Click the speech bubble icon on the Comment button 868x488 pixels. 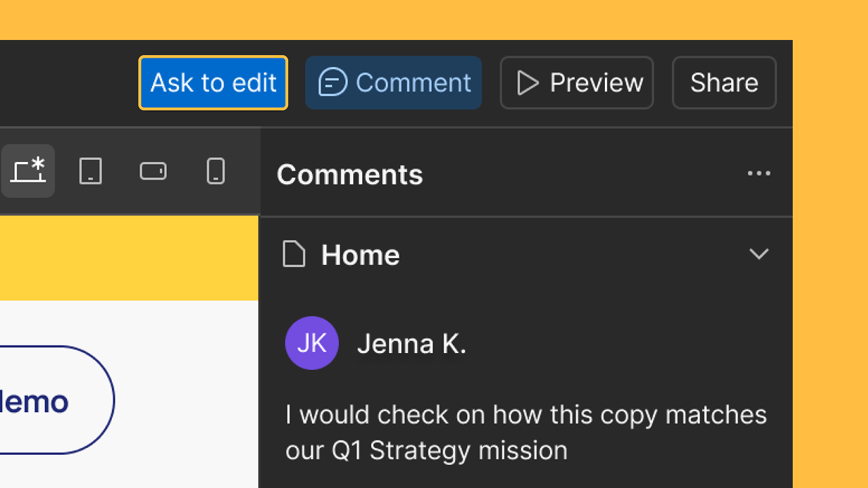click(332, 83)
